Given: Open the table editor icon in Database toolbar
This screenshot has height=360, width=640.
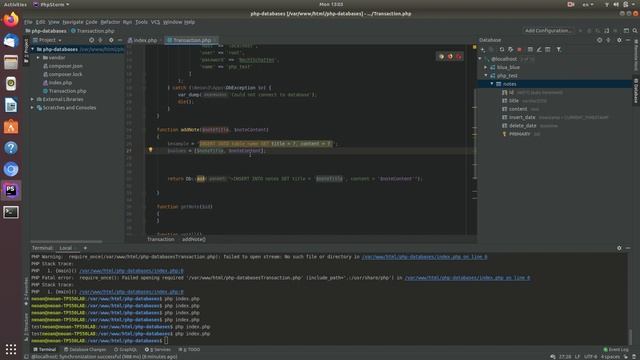Looking at the screenshot, I should coord(530,49).
